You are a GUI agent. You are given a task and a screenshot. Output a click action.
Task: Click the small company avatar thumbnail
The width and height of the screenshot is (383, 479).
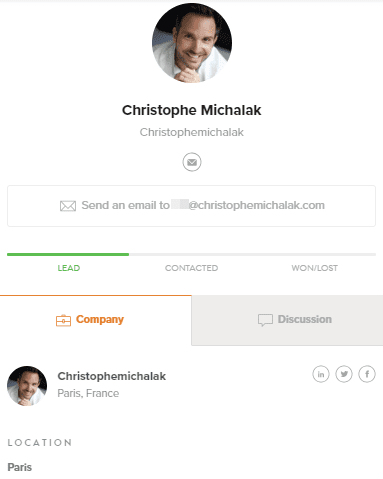tap(27, 386)
